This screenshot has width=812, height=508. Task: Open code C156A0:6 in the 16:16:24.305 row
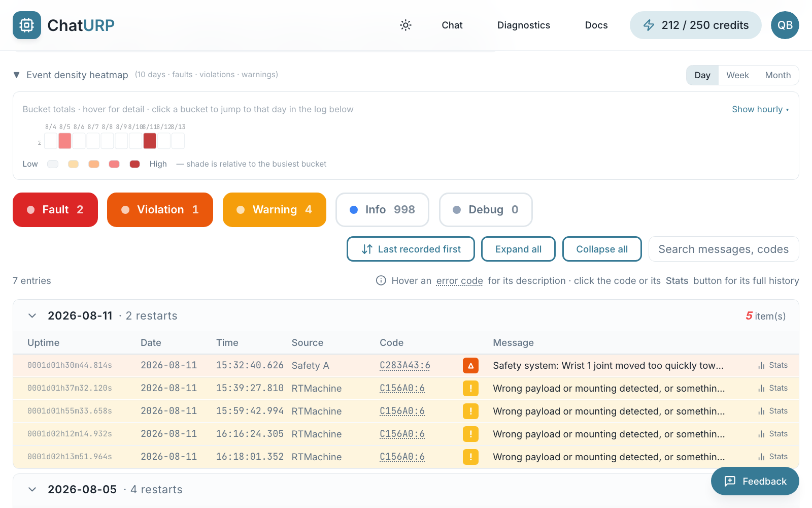point(402,434)
